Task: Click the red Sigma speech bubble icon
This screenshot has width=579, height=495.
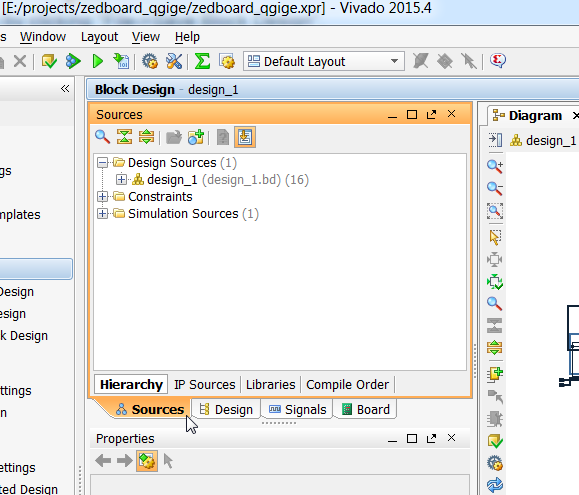Action: point(497,61)
